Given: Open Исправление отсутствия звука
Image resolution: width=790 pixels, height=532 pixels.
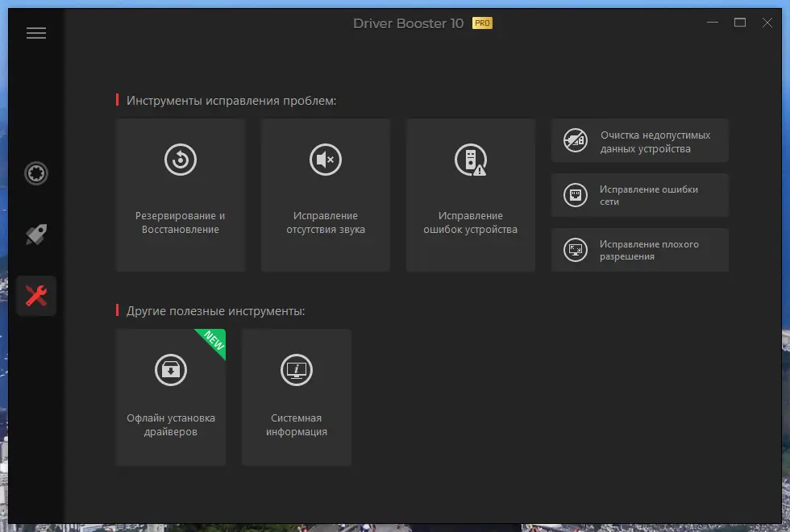Looking at the screenshot, I should click(x=326, y=195).
